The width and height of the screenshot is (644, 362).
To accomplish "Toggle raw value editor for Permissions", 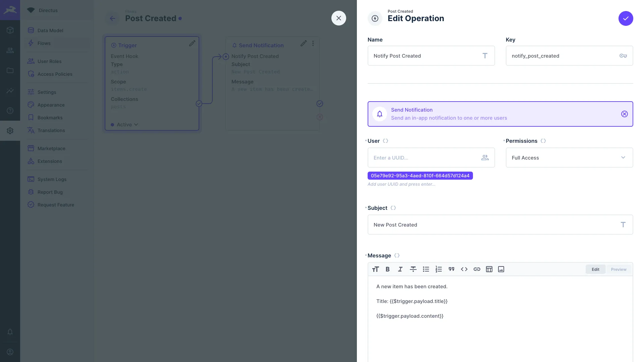I will (x=543, y=141).
